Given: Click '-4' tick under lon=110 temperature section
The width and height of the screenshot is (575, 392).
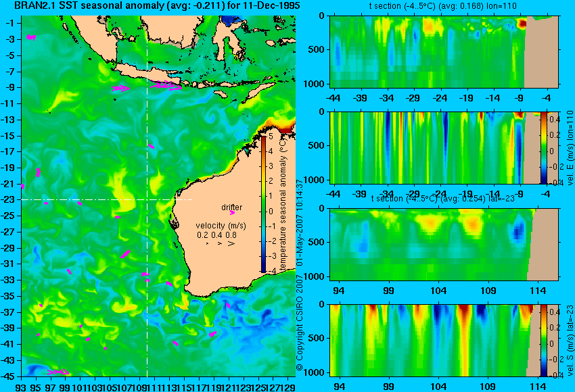Looking at the screenshot, I should (x=546, y=98).
